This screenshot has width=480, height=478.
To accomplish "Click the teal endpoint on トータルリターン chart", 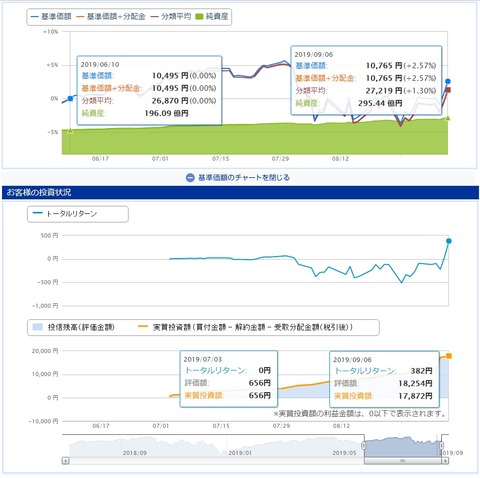I will [x=449, y=241].
